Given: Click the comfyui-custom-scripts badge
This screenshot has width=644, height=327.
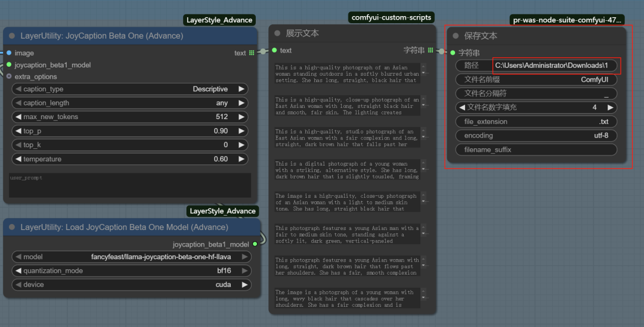Looking at the screenshot, I should click(x=391, y=17).
